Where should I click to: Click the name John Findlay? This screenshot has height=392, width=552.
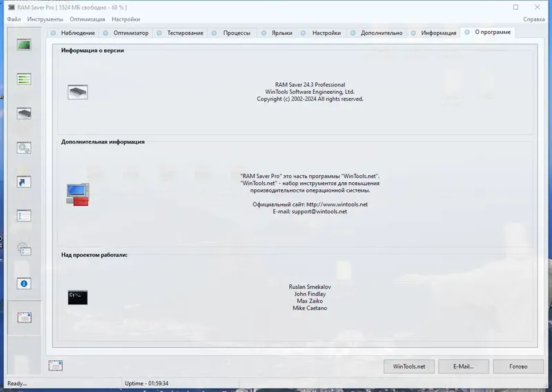tap(310, 294)
